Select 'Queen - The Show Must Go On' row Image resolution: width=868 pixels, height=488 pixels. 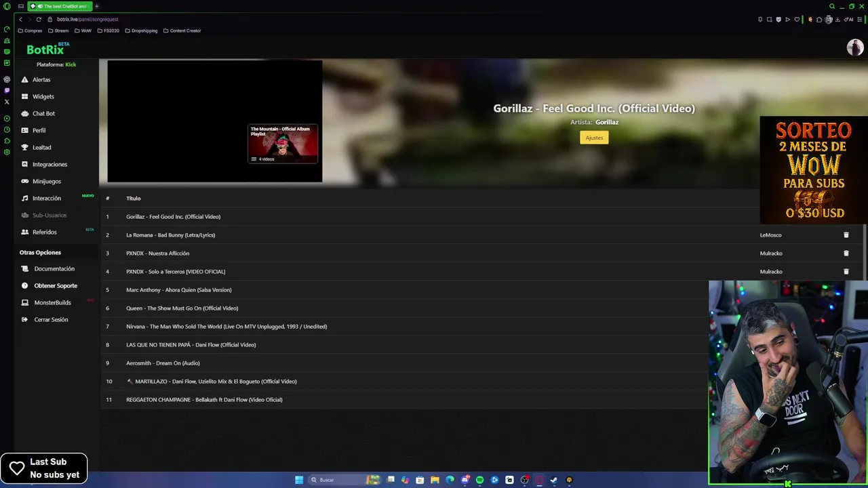click(406, 308)
